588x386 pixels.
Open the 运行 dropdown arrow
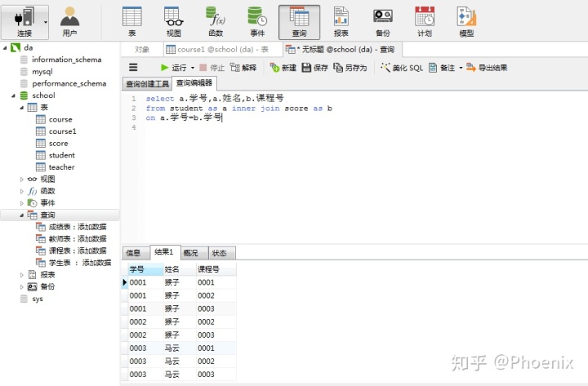coord(193,68)
